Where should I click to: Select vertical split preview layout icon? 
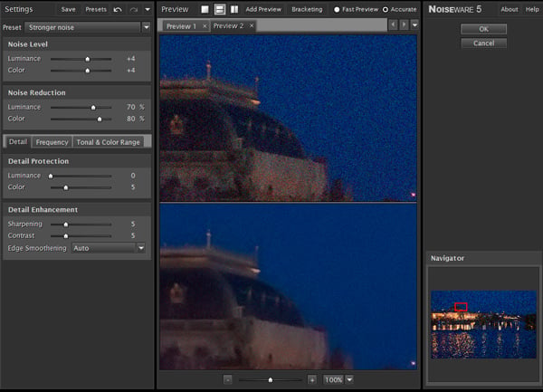point(234,9)
